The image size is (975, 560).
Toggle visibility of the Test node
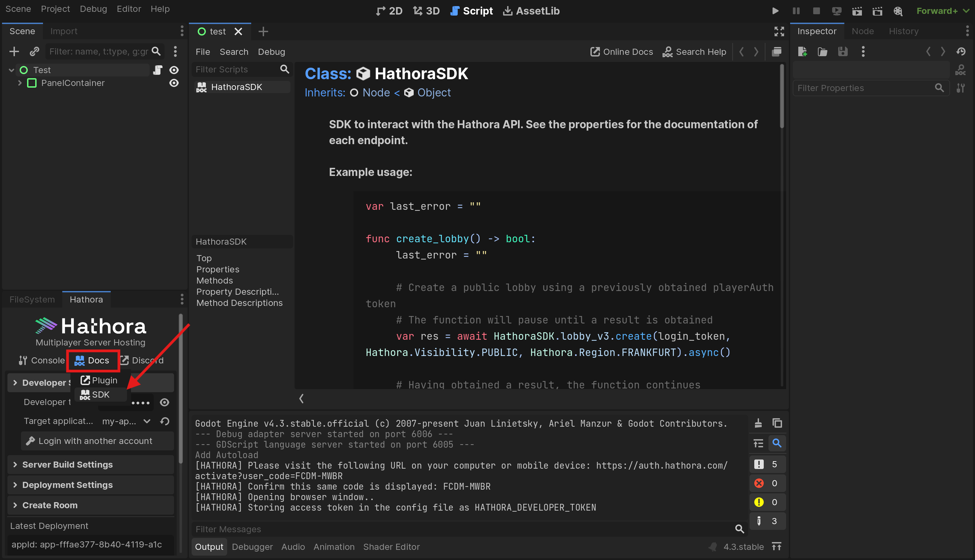pos(174,70)
